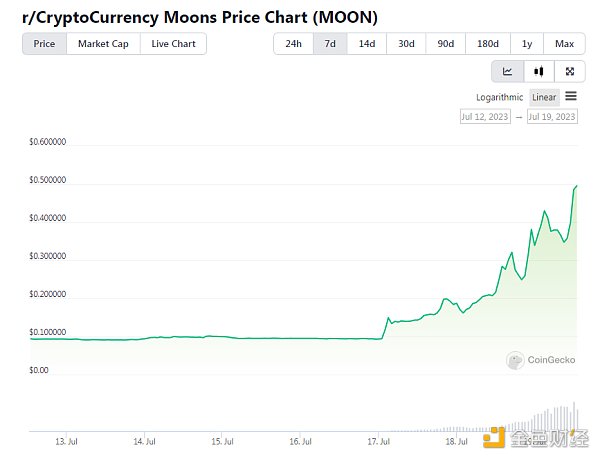
Task: Click the CoinGecko logo watermark
Action: click(541, 360)
